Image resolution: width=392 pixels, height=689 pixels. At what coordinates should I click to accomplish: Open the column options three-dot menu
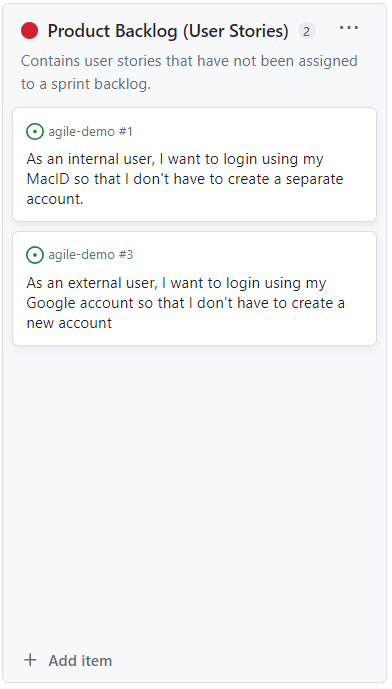pos(348,28)
